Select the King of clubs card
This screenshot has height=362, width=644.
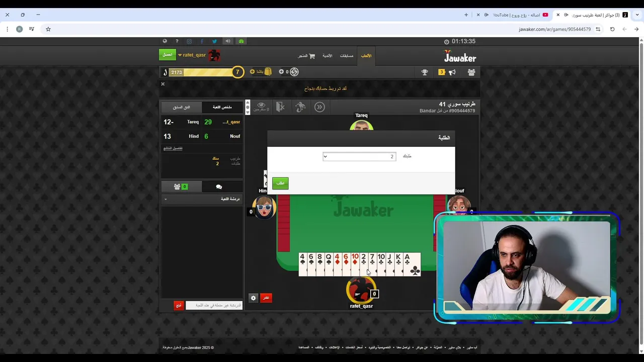(x=398, y=264)
